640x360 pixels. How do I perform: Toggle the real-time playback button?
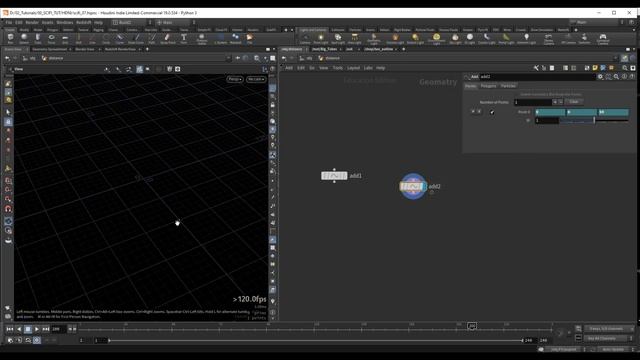[37, 340]
